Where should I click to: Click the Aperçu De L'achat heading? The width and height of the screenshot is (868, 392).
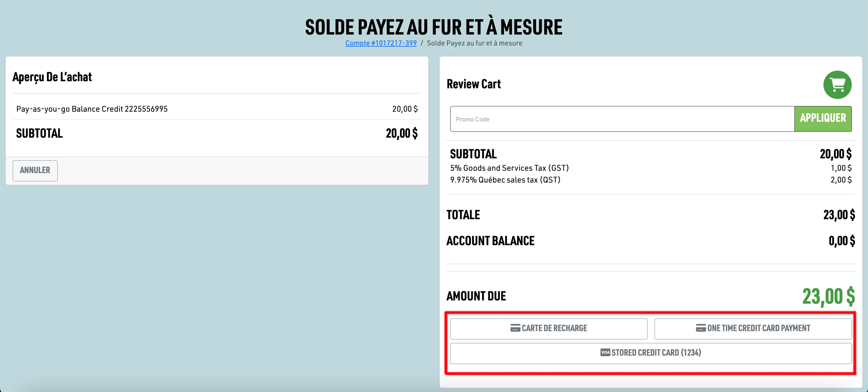(52, 77)
